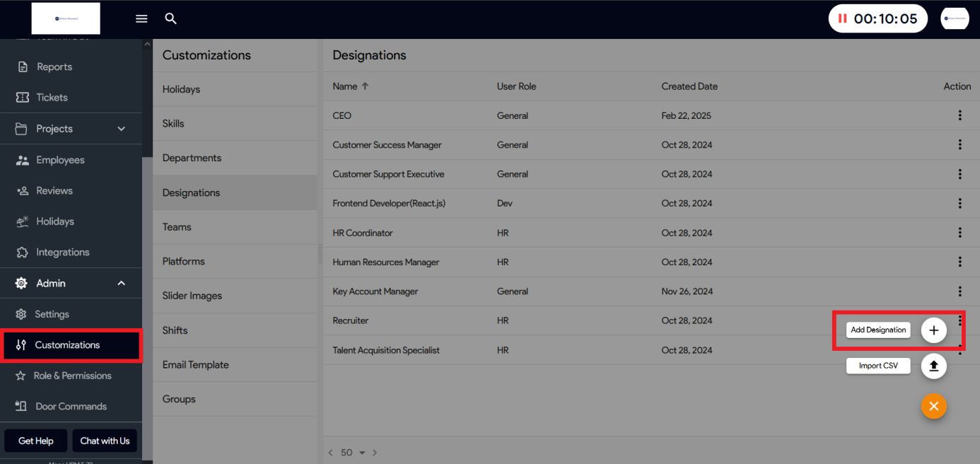Open the user profile avatar

tap(954, 19)
